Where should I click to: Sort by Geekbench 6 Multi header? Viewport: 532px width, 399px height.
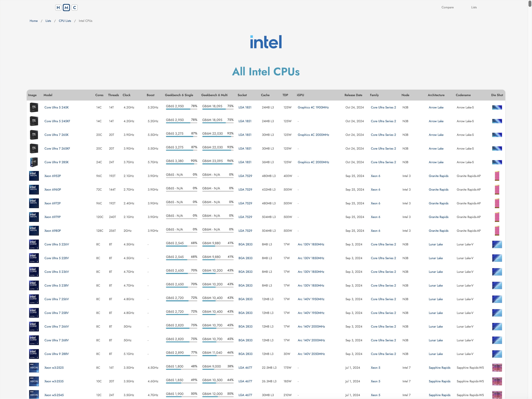[x=214, y=95]
